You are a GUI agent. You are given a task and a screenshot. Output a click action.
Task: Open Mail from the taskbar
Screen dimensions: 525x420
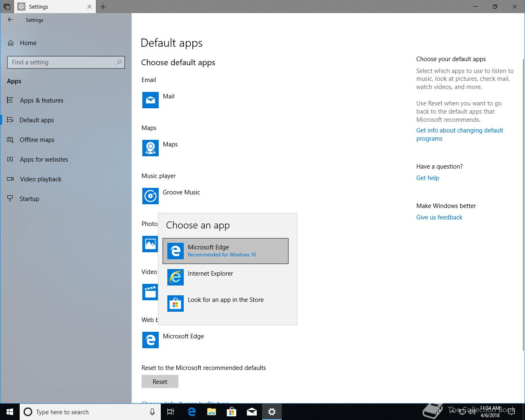[x=252, y=412]
